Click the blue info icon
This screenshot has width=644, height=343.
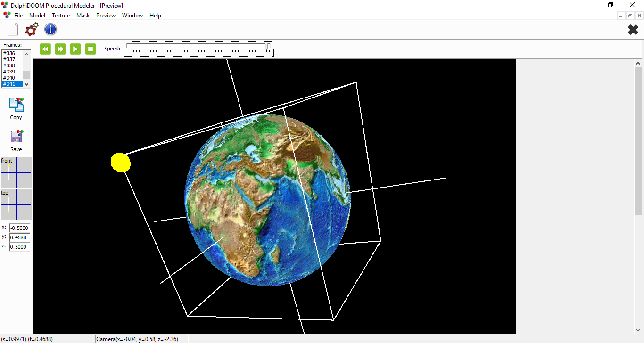coord(50,29)
